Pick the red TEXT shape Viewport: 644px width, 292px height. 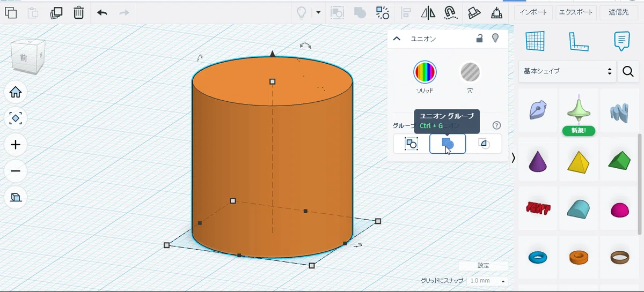coord(538,208)
